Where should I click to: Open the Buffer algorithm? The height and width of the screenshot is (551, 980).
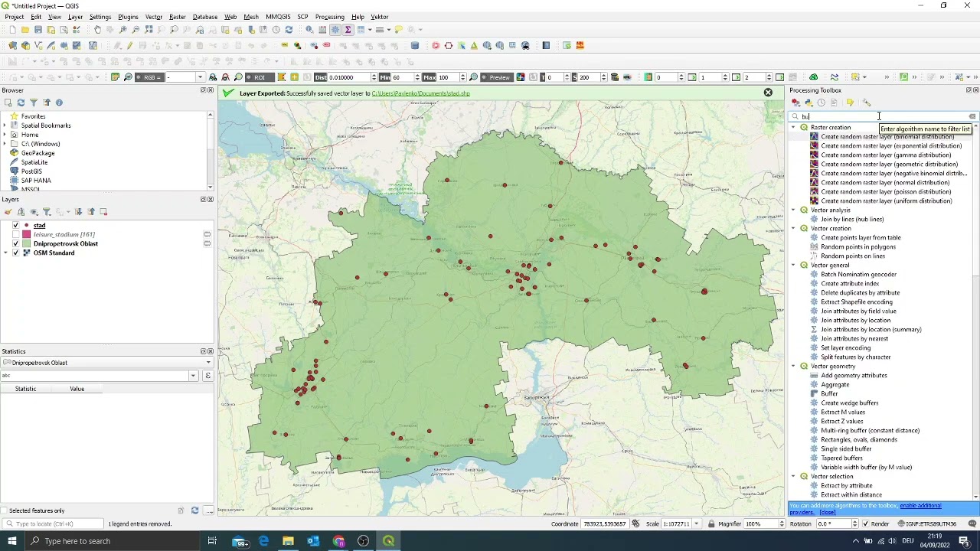point(829,394)
